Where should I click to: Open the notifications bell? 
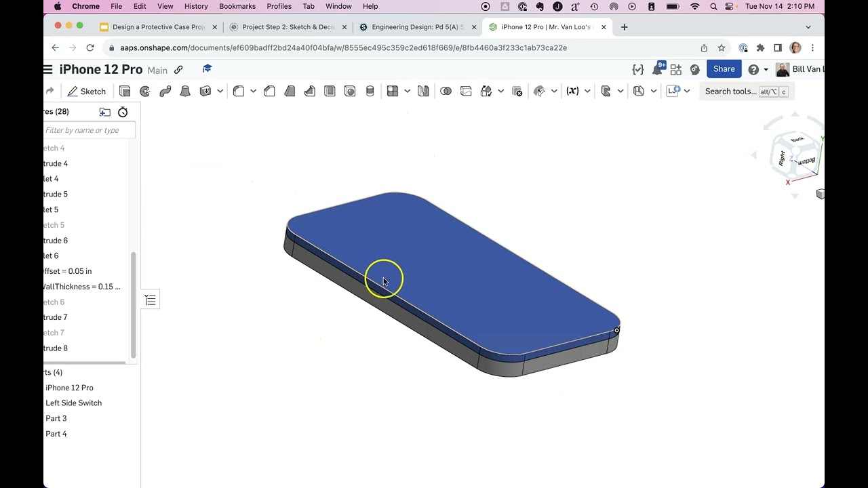pyautogui.click(x=657, y=69)
